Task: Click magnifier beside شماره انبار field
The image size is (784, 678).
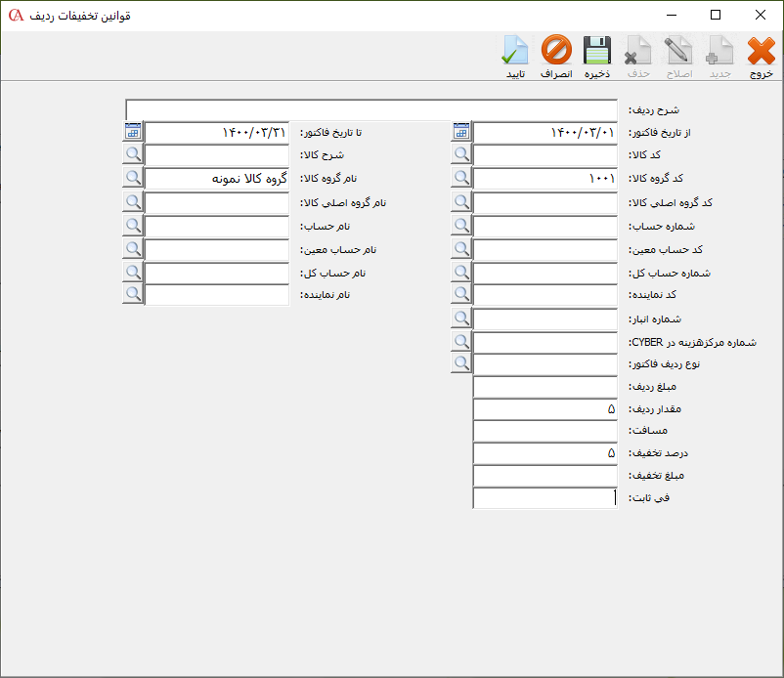Action: (x=461, y=318)
